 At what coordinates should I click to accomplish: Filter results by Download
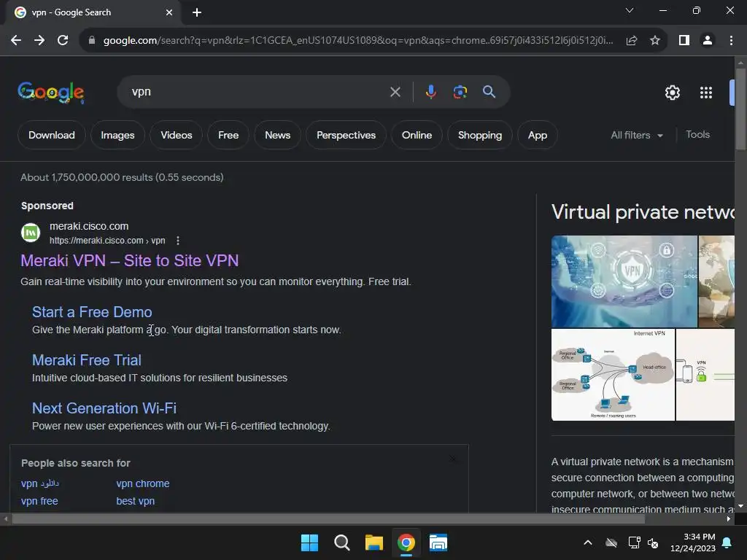pyautogui.click(x=52, y=135)
